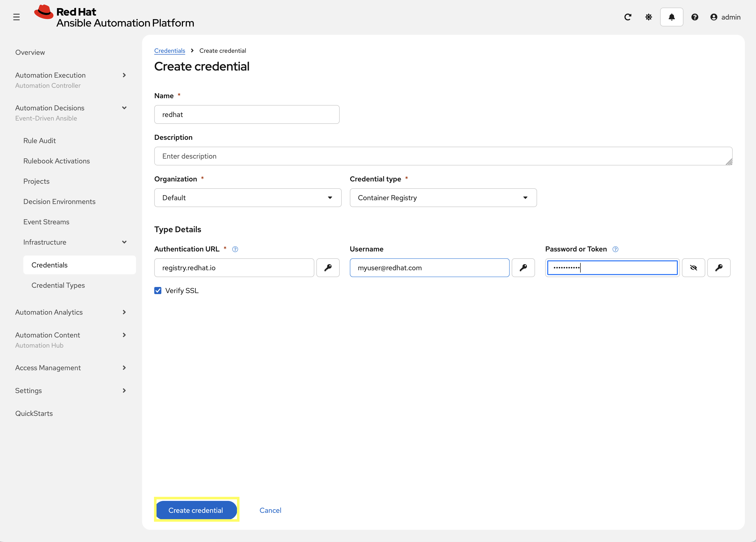This screenshot has height=542, width=756.
Task: Click the Create credential button
Action: coord(196,510)
